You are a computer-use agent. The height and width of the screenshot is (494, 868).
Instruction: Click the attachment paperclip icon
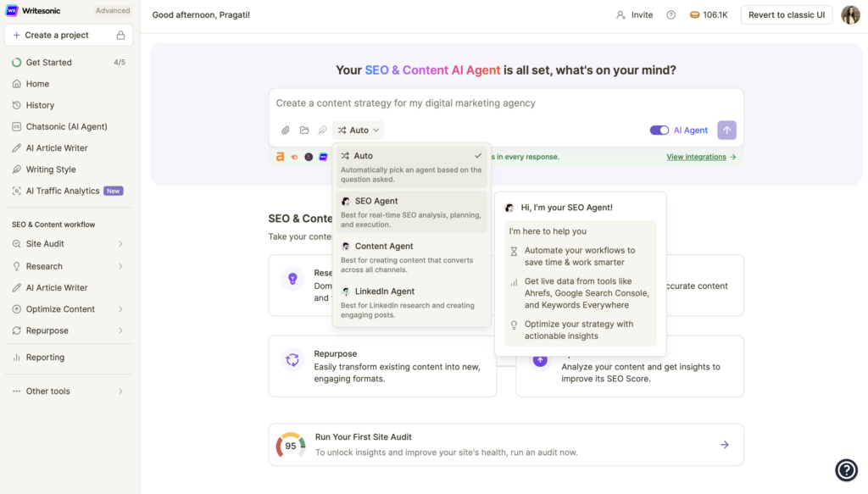285,130
